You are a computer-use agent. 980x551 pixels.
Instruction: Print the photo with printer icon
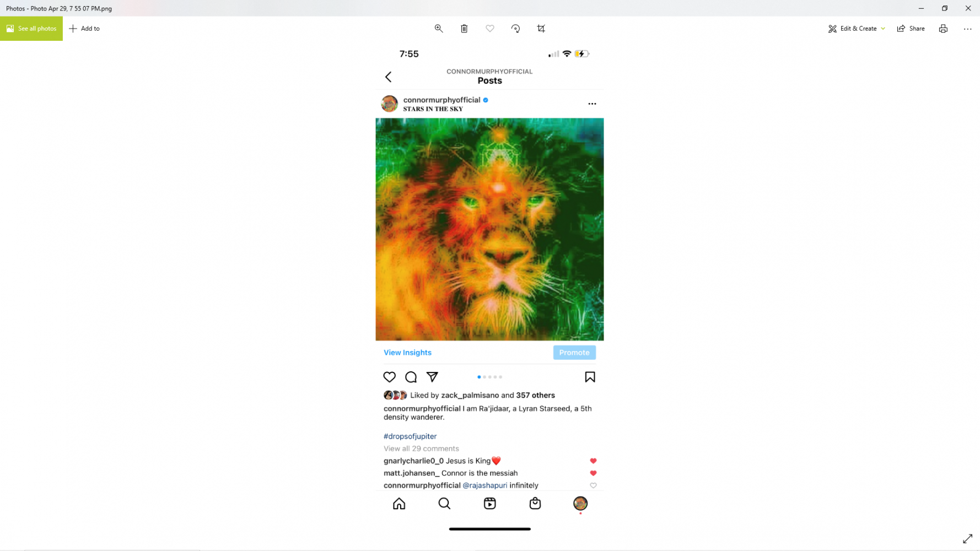(x=943, y=29)
